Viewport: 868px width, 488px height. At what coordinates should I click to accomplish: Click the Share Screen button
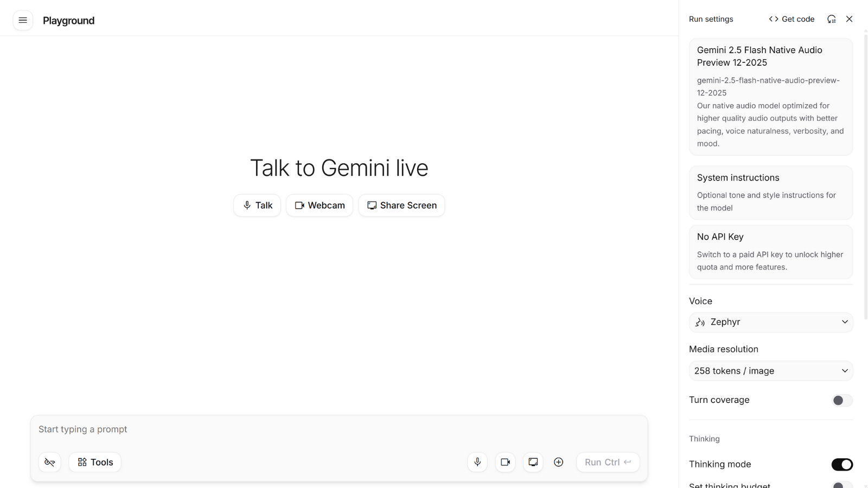tap(401, 206)
